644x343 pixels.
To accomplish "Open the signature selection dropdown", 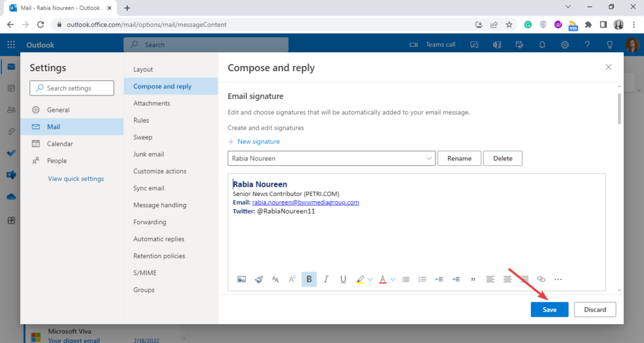I will pos(331,158).
